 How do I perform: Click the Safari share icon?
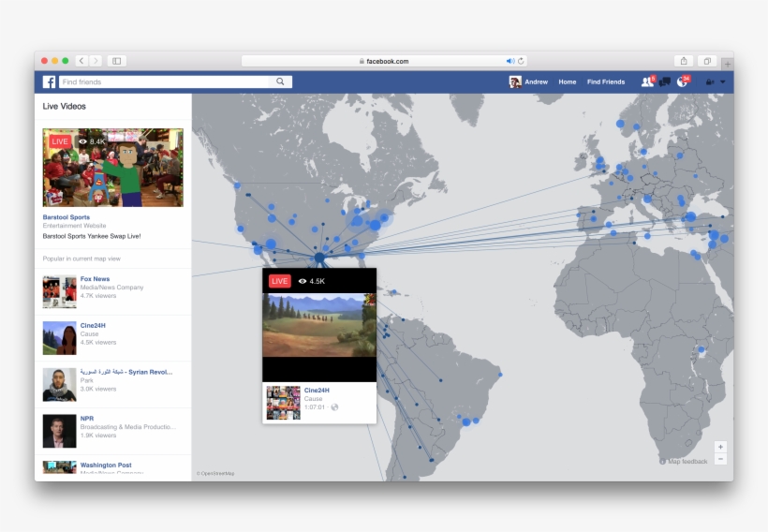pyautogui.click(x=684, y=61)
